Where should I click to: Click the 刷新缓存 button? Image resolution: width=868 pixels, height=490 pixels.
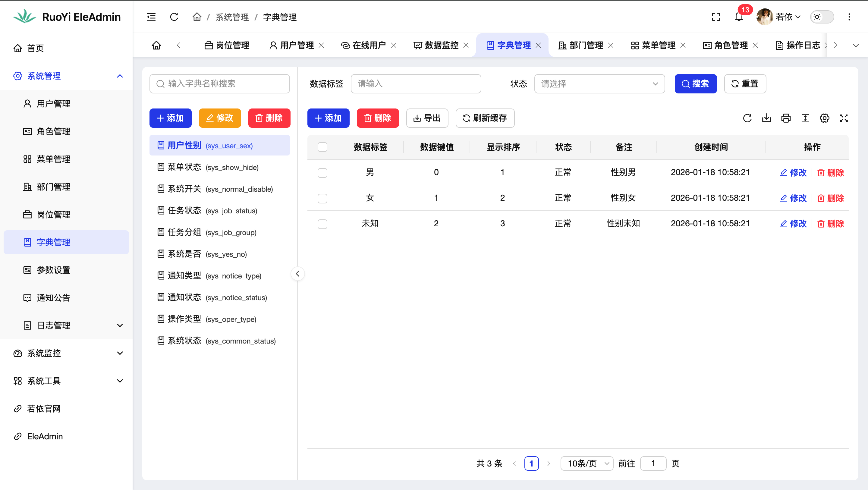tap(485, 118)
